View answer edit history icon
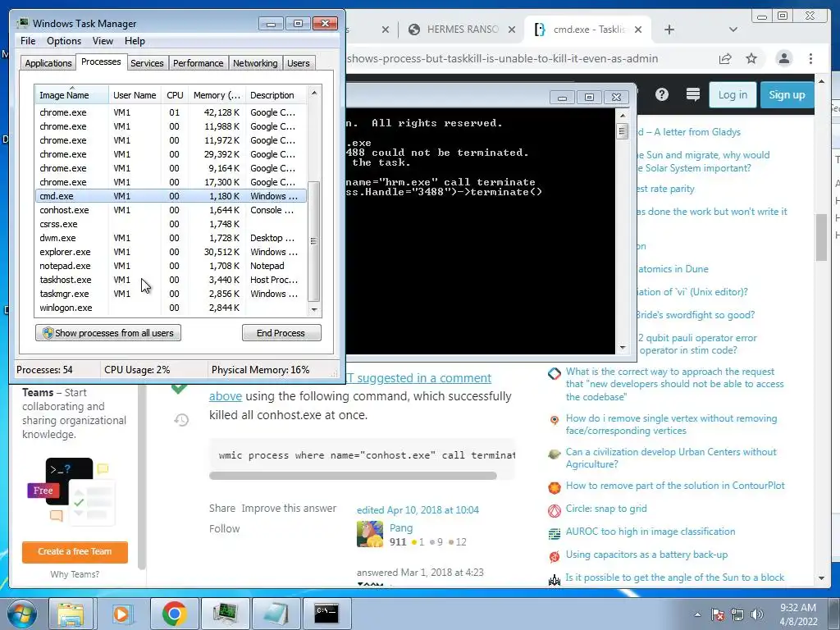Screen dimensions: 840x630 tap(181, 420)
